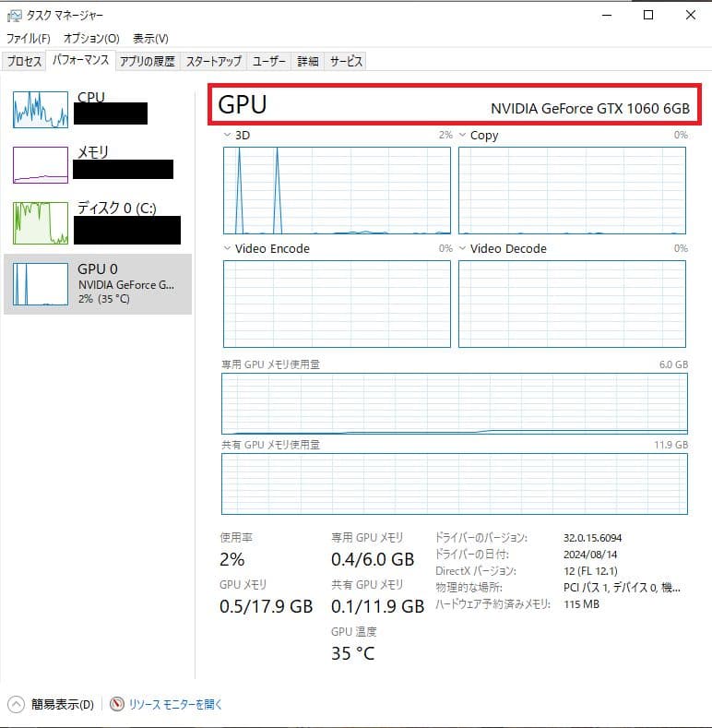This screenshot has width=712, height=728.
Task: Open the Video Decode engine dropdown
Action: click(462, 248)
